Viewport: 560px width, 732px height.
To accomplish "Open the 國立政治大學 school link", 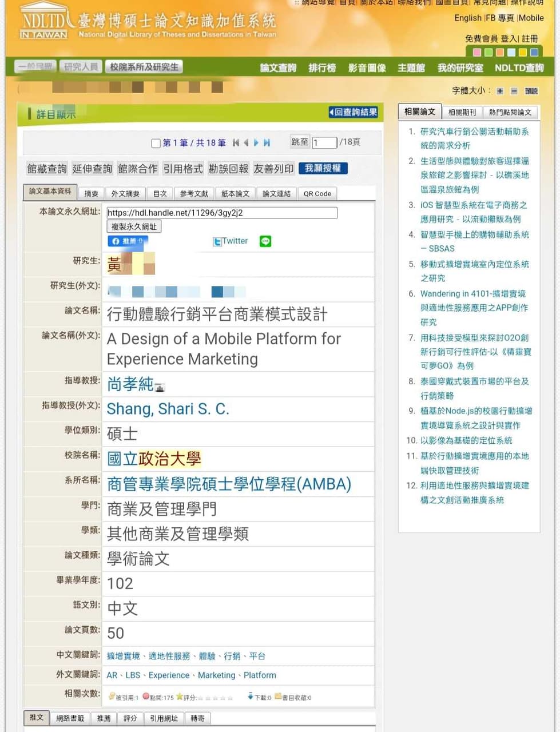I will [x=154, y=459].
